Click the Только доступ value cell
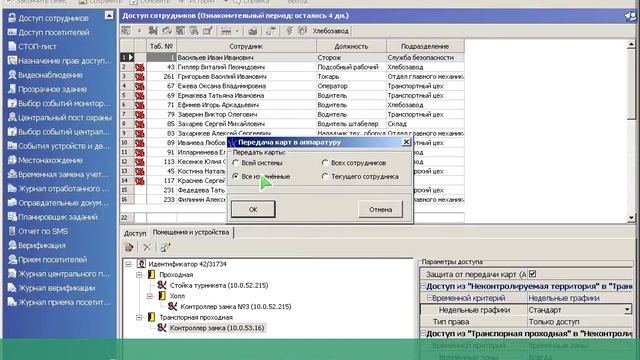The width and height of the screenshot is (640, 360). pos(580,322)
